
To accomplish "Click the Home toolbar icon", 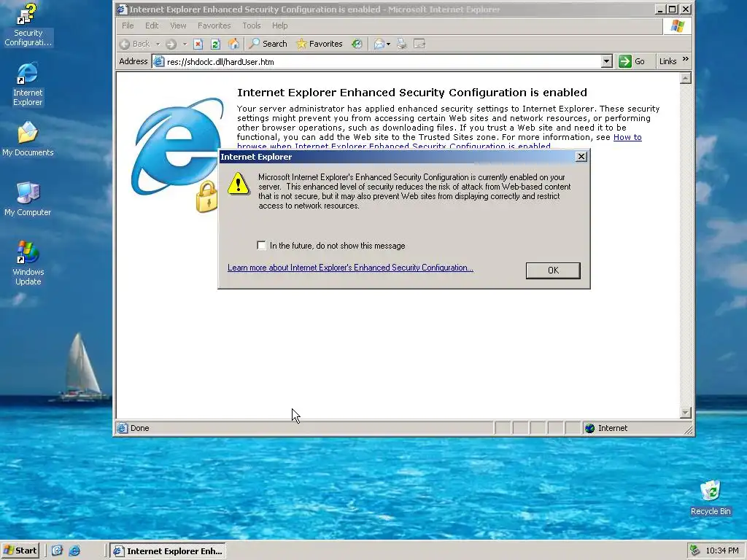I will click(x=233, y=44).
